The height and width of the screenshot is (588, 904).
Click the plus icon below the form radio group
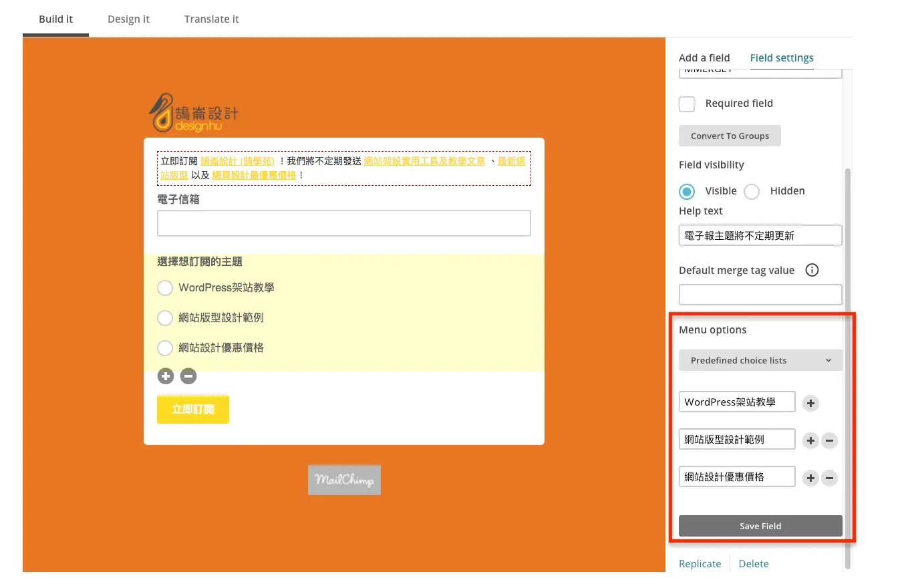point(166,376)
